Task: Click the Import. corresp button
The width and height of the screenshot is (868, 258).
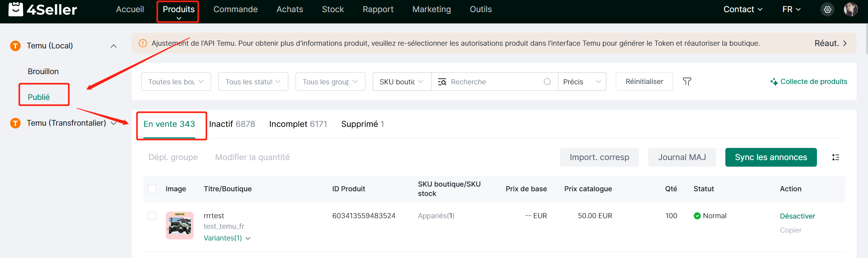Action: 599,157
